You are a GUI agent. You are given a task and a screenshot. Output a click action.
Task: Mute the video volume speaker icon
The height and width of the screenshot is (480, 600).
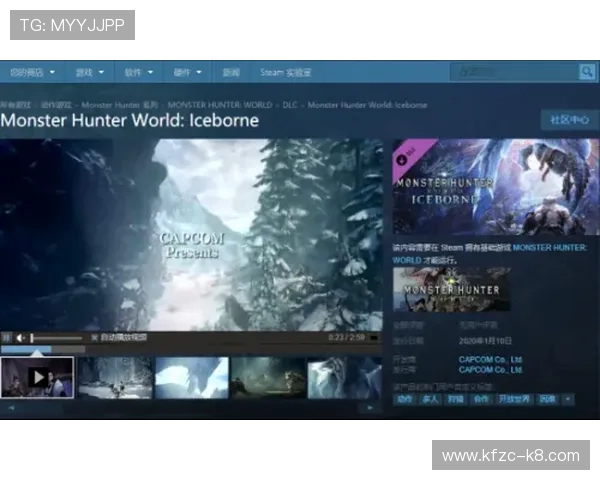click(20, 338)
